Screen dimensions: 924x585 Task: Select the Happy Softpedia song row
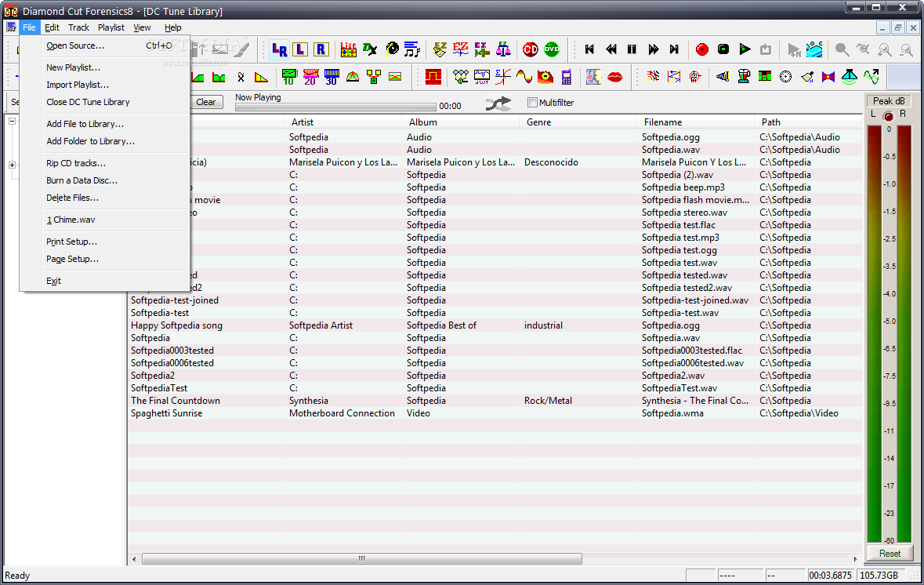495,325
